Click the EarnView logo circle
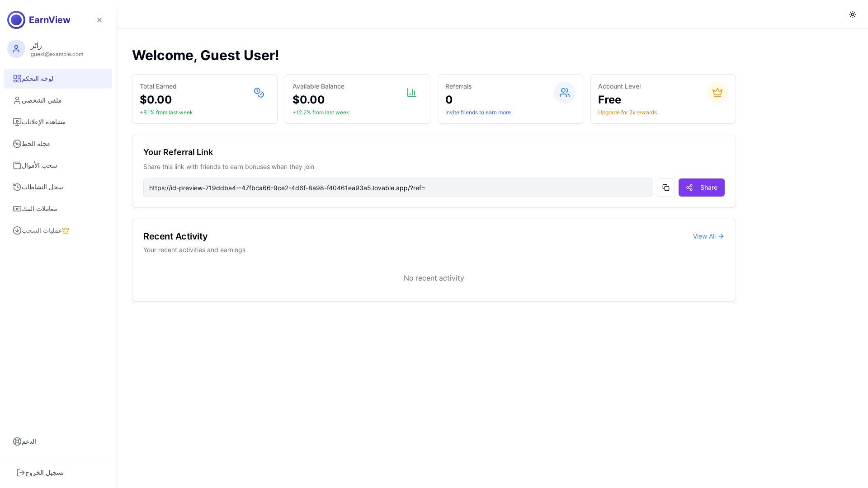This screenshot has width=868, height=488. (x=16, y=20)
